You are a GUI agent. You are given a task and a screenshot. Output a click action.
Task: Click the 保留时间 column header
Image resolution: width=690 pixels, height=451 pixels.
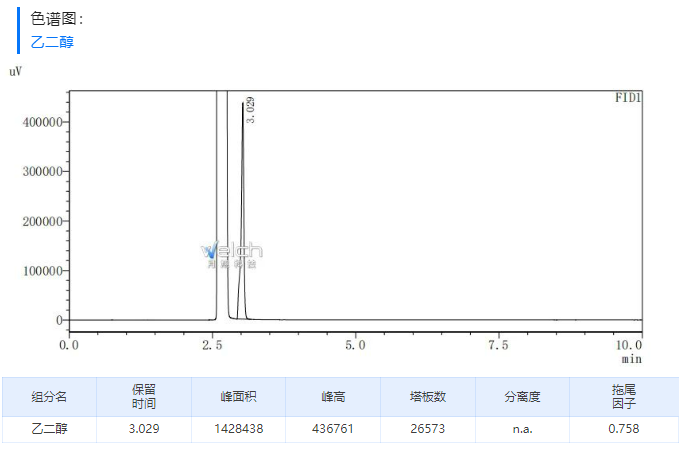[x=144, y=397]
